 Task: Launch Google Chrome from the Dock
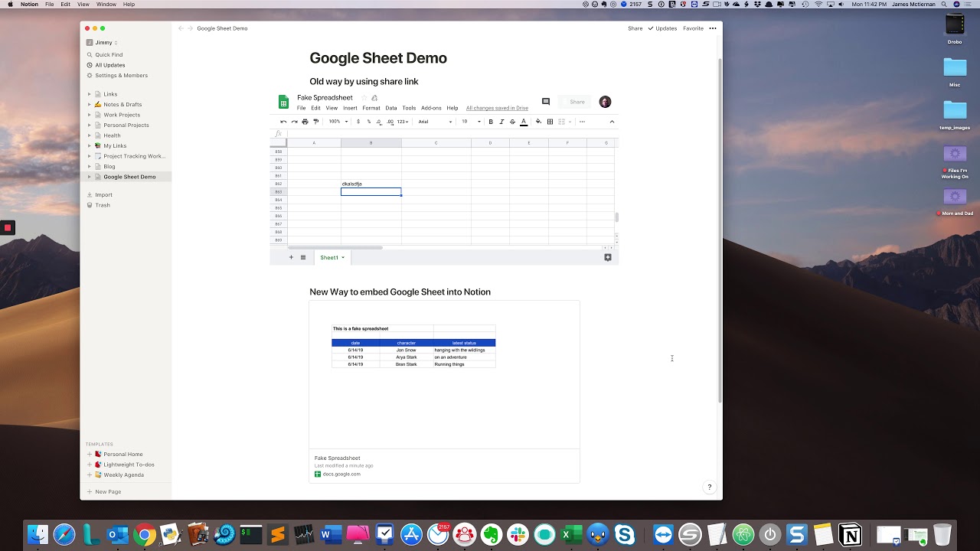(x=143, y=535)
